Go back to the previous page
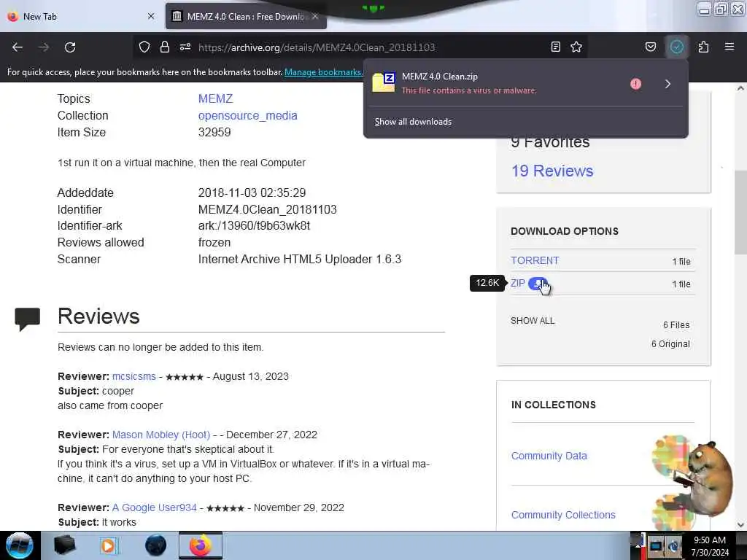 (18, 47)
